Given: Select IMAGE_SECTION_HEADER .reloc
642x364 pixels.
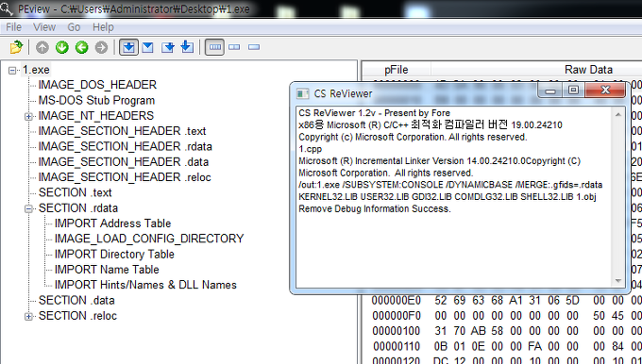Looking at the screenshot, I should pyautogui.click(x=125, y=177).
